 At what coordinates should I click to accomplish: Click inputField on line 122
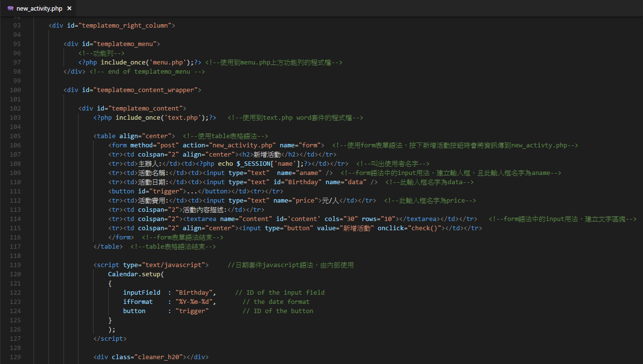point(142,292)
